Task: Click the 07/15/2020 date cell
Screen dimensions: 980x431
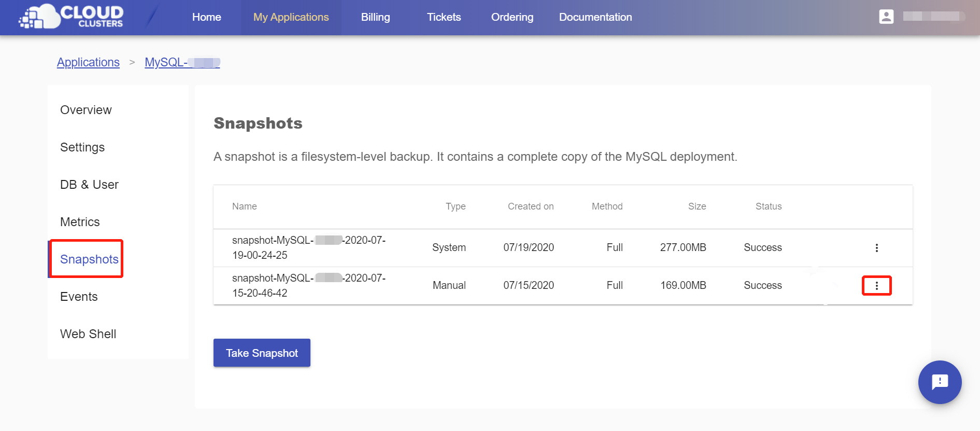Action: point(529,286)
